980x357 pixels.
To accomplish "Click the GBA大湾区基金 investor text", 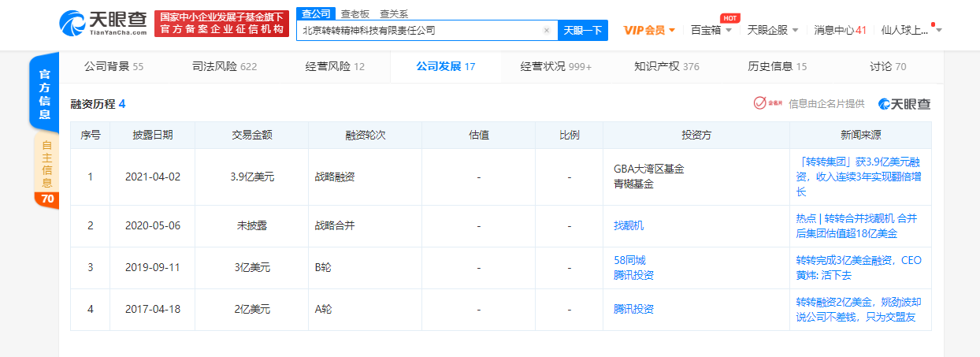I will tap(649, 169).
